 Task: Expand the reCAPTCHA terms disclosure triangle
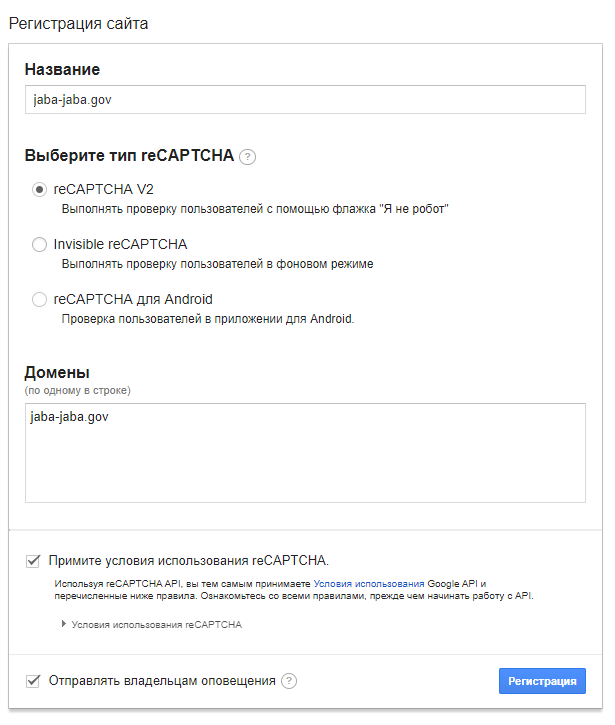coord(63,624)
